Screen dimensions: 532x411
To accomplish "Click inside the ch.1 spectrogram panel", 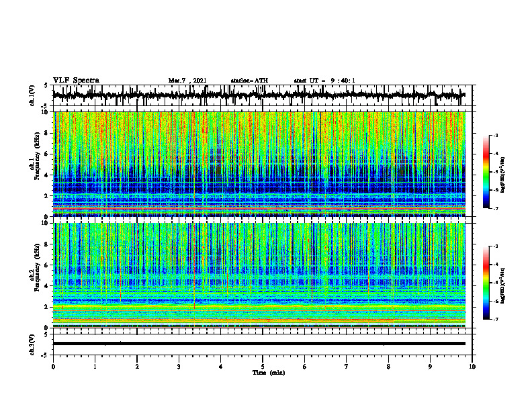I will click(x=259, y=164).
